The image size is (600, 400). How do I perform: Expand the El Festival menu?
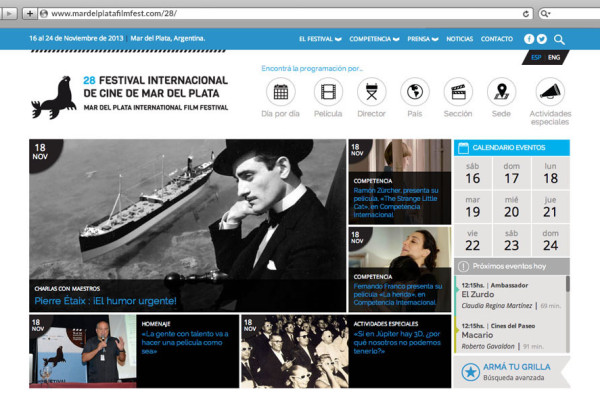pyautogui.click(x=320, y=39)
